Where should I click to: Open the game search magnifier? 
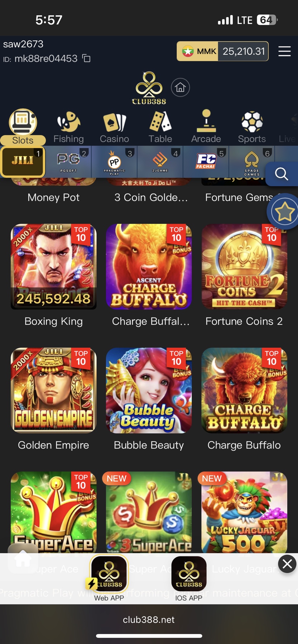282,174
